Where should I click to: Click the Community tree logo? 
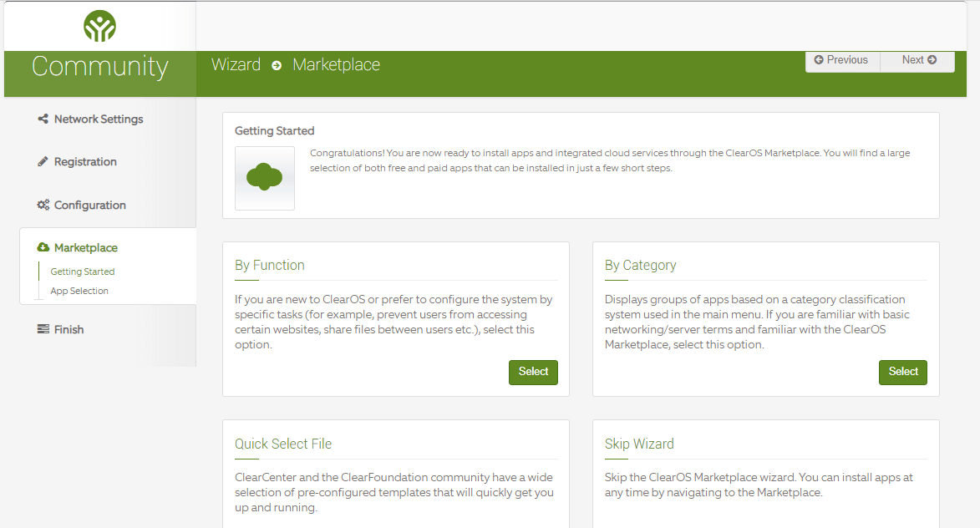point(99,25)
